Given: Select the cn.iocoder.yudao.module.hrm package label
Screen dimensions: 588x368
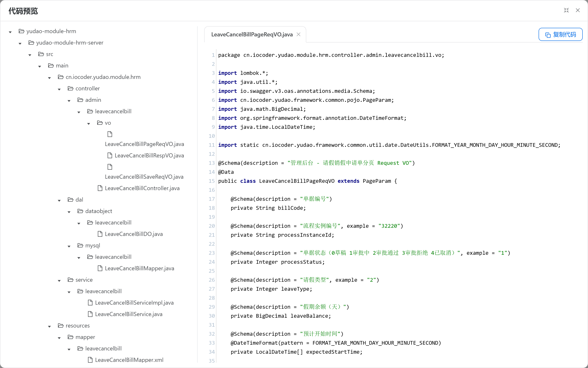Looking at the screenshot, I should pos(103,77).
